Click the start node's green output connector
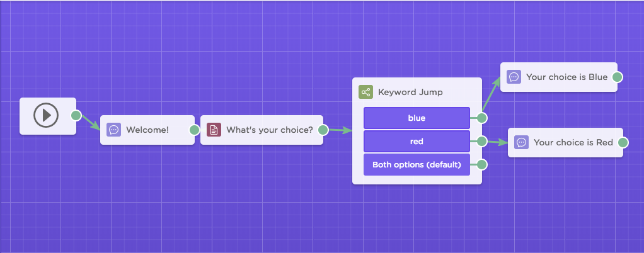This screenshot has height=253, width=644. [x=76, y=115]
